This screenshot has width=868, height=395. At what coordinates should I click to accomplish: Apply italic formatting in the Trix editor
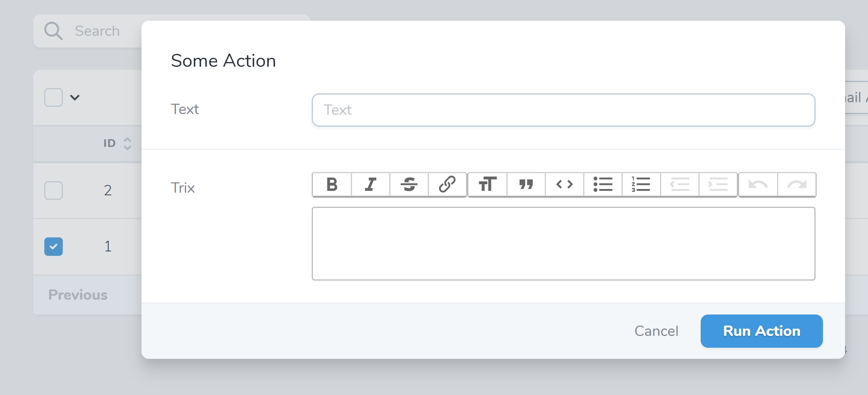pyautogui.click(x=370, y=185)
